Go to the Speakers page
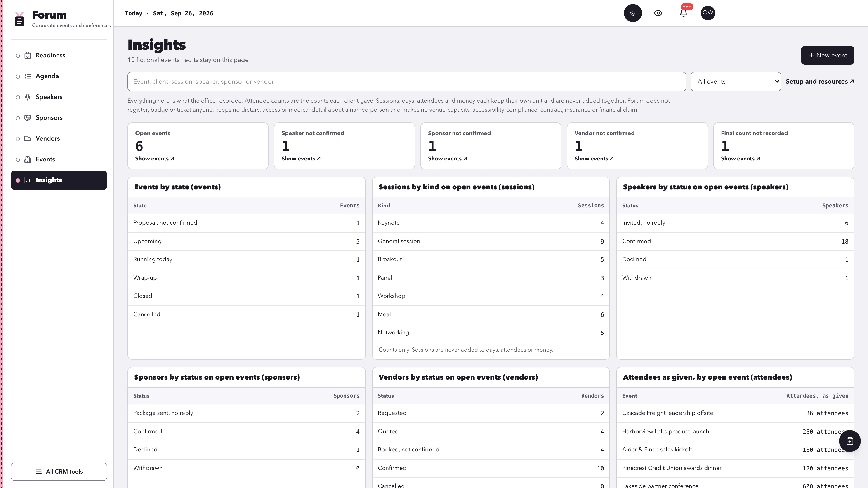This screenshot has height=488, width=868. [59, 97]
